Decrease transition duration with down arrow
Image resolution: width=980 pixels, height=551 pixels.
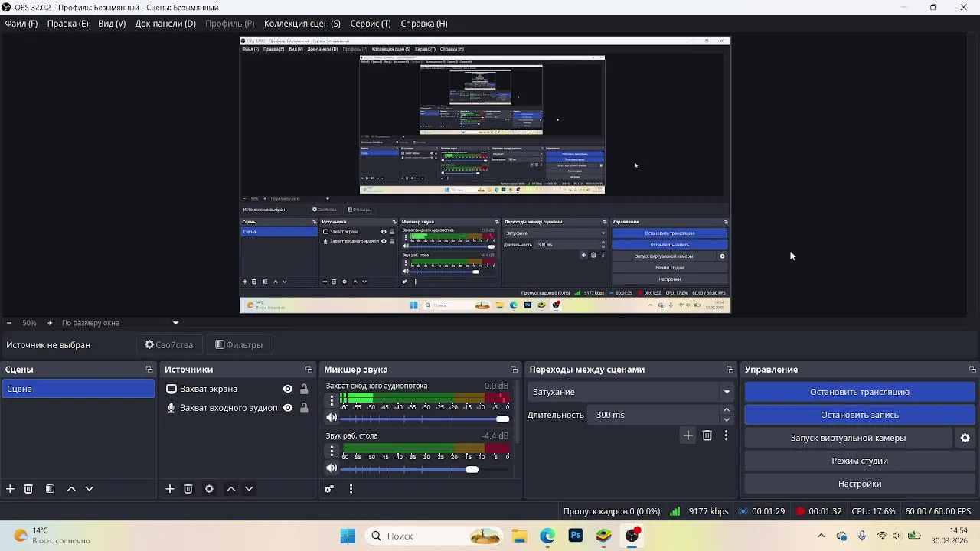pos(727,419)
